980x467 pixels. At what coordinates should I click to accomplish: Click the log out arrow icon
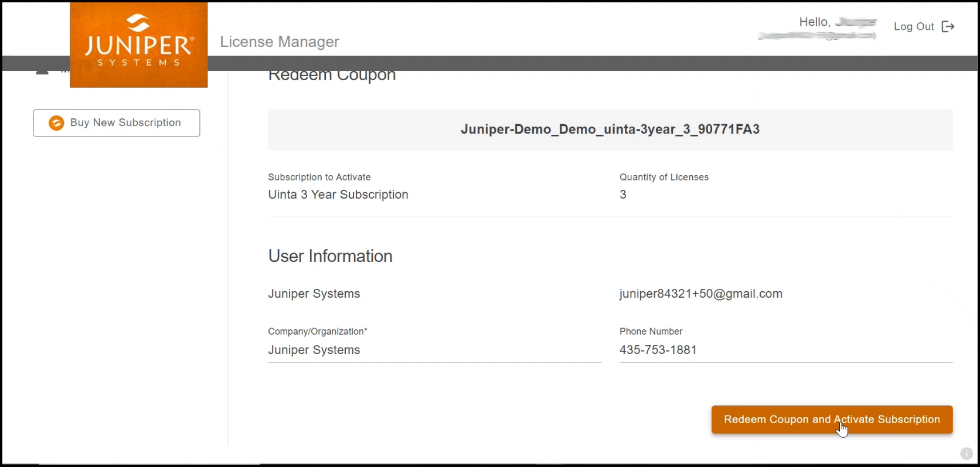click(948, 26)
